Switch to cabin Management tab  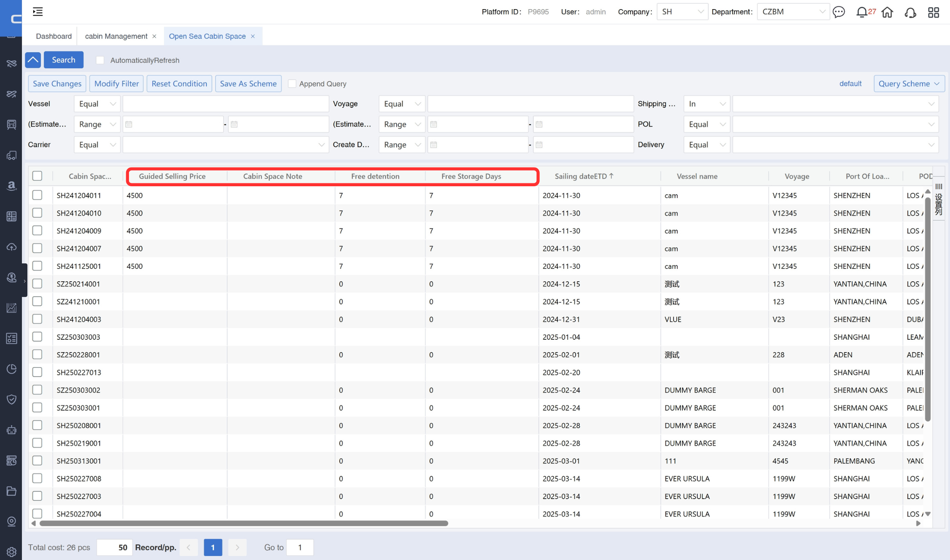(116, 37)
